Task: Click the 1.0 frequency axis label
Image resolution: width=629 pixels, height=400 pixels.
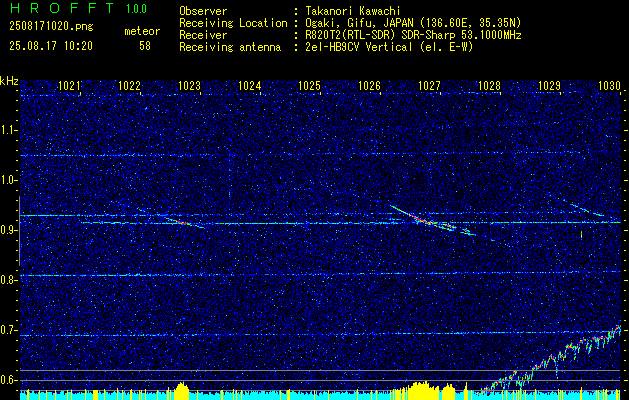Action: click(9, 181)
